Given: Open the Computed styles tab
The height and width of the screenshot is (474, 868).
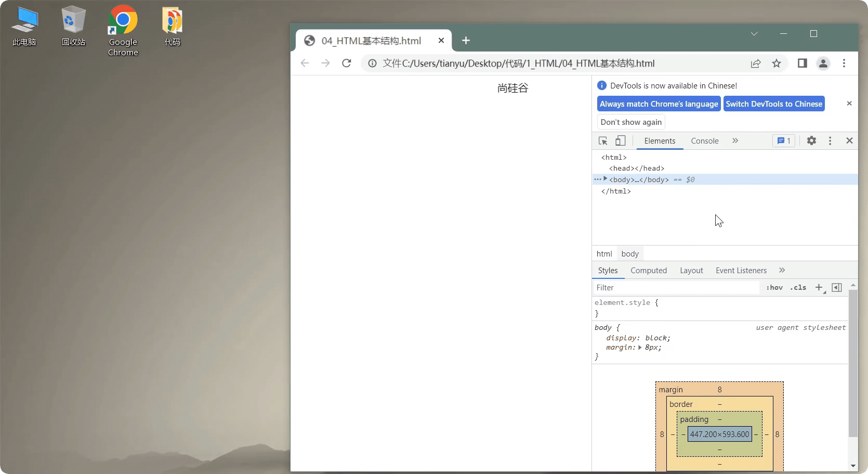Looking at the screenshot, I should tap(648, 271).
